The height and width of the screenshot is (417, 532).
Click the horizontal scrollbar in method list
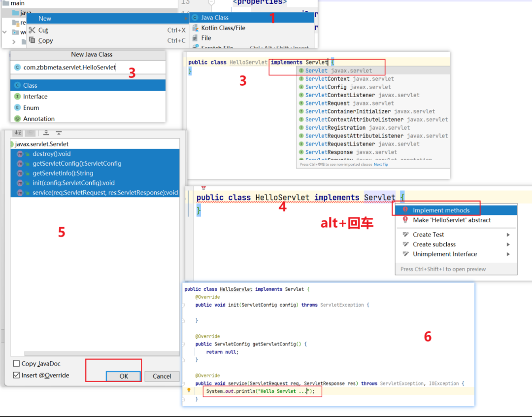102,353
